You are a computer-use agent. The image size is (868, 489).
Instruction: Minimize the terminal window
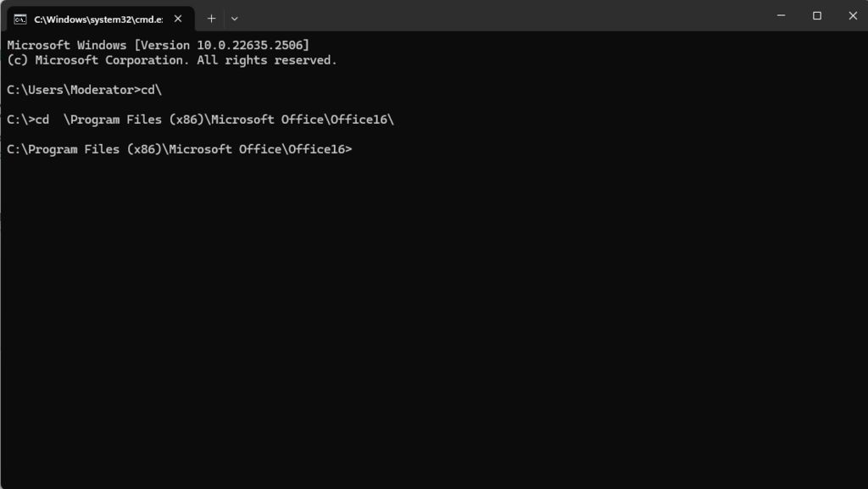[x=779, y=15]
